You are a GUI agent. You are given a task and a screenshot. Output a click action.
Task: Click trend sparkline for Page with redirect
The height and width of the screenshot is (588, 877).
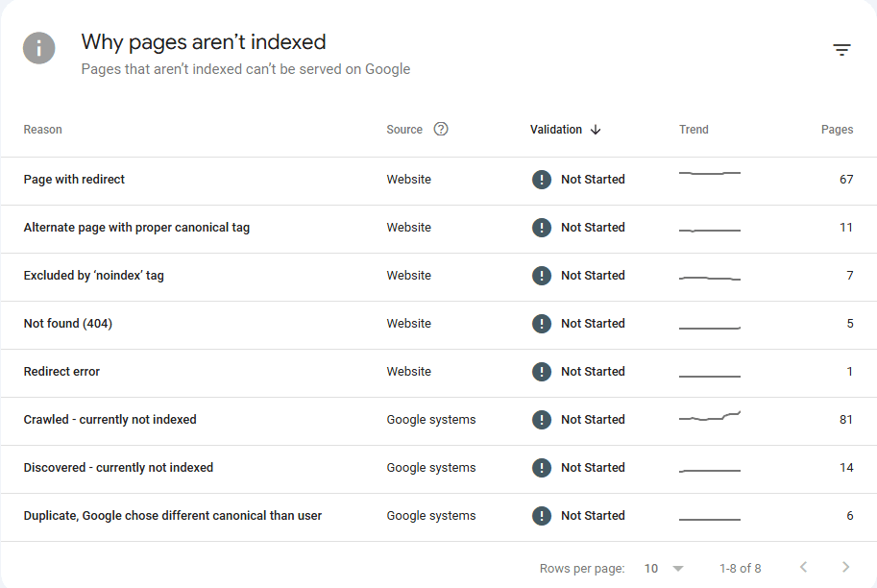(709, 174)
